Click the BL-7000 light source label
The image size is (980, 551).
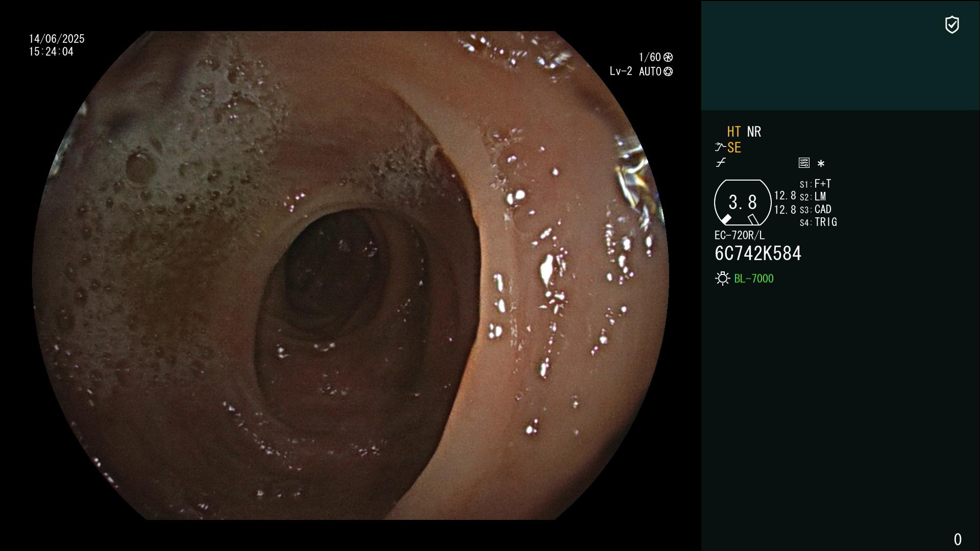pos(754,279)
